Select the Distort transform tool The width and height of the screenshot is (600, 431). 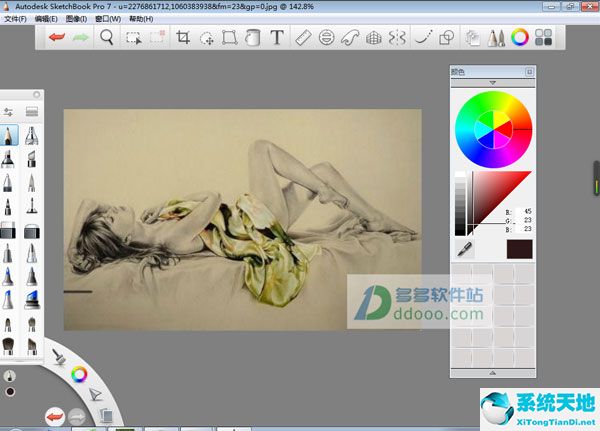pos(230,38)
